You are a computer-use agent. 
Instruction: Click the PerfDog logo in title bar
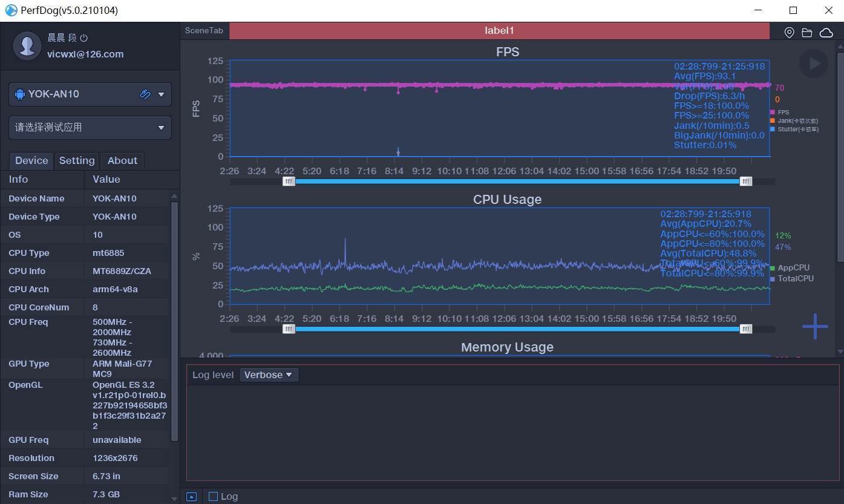coord(11,10)
